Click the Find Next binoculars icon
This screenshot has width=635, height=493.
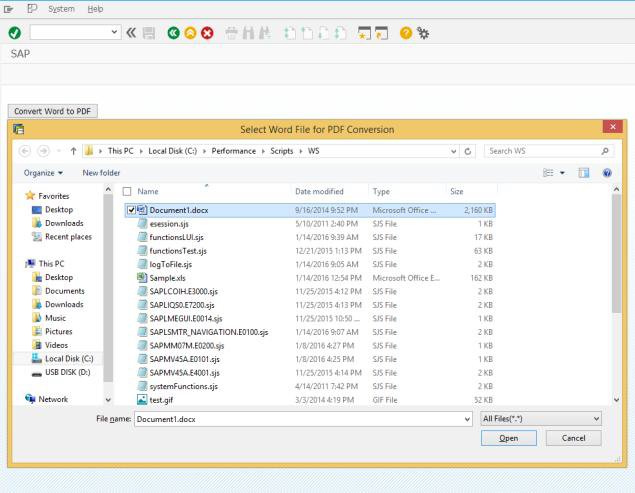(265, 33)
